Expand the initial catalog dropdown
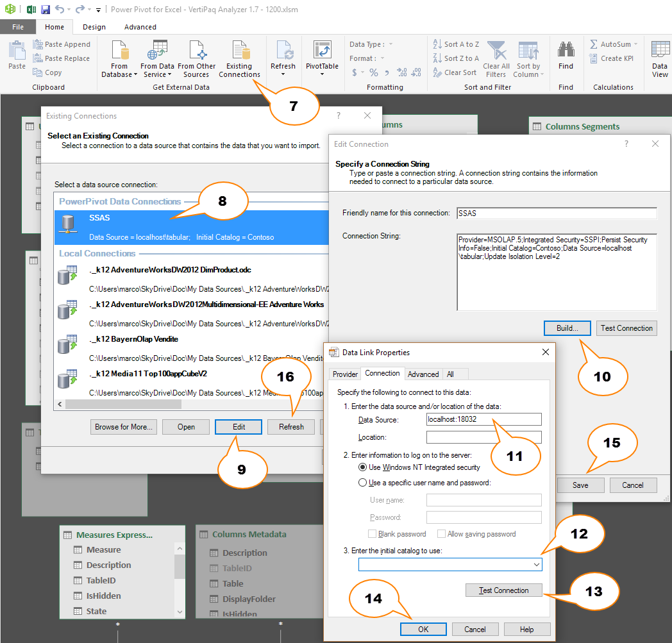Viewport: 672px width, 643px height. tap(536, 564)
